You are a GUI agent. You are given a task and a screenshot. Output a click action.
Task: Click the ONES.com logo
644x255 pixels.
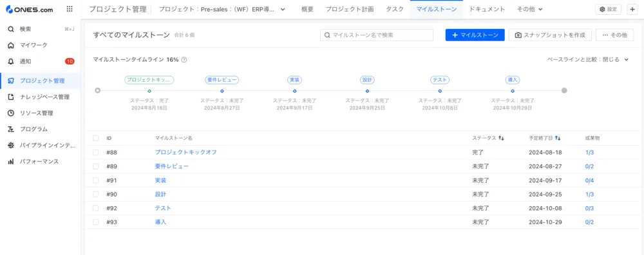[x=29, y=10]
